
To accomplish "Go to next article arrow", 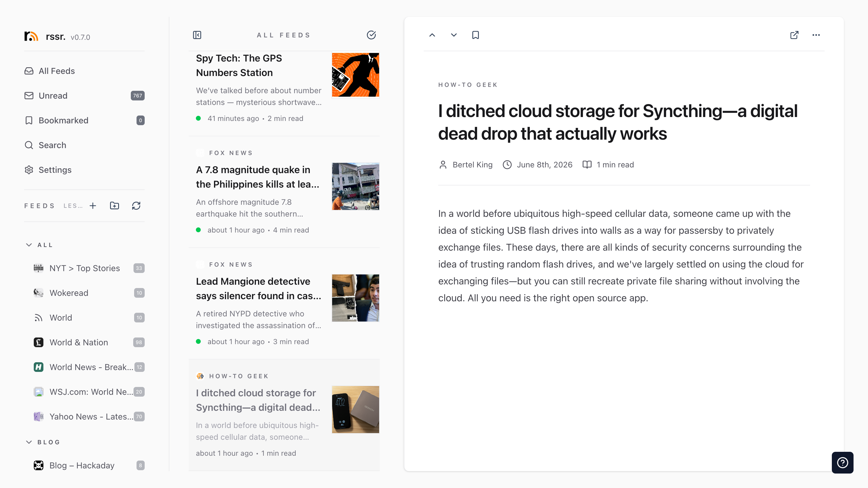I will coord(454,35).
